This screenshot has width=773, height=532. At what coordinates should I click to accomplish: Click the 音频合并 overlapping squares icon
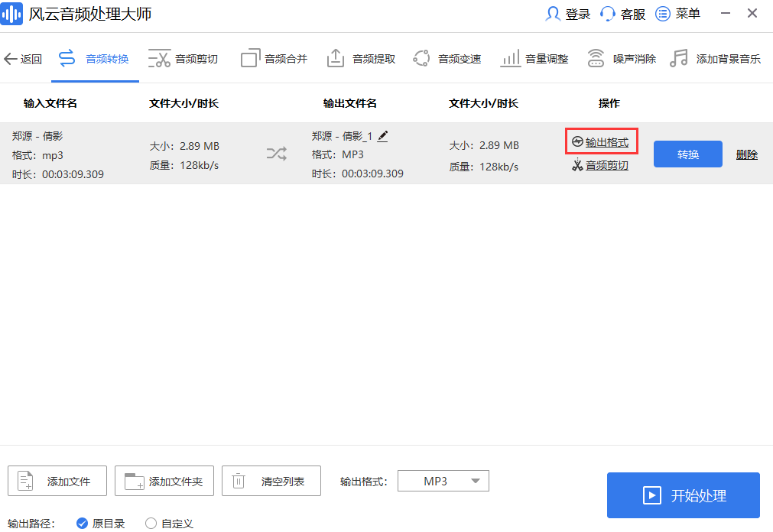250,57
